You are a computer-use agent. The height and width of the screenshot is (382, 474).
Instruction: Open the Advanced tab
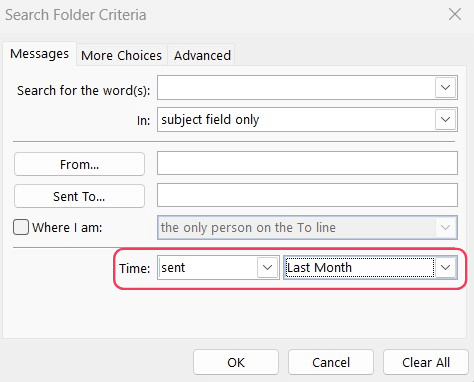[x=202, y=55]
